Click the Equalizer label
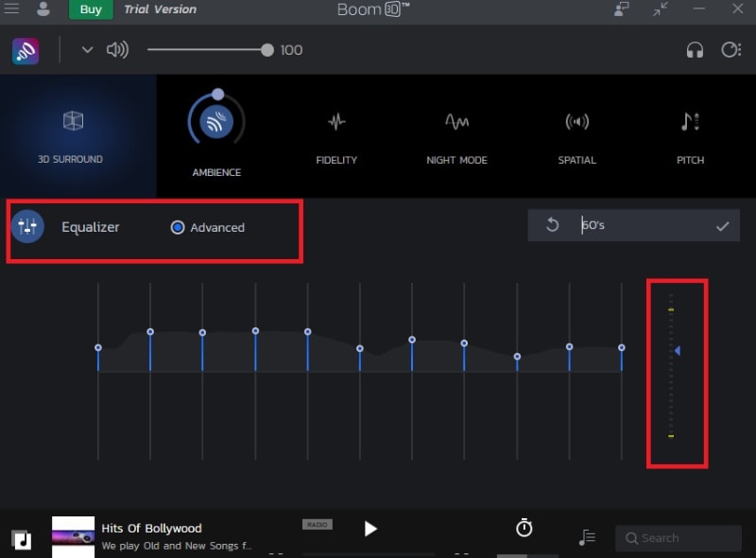The height and width of the screenshot is (558, 756). click(90, 227)
